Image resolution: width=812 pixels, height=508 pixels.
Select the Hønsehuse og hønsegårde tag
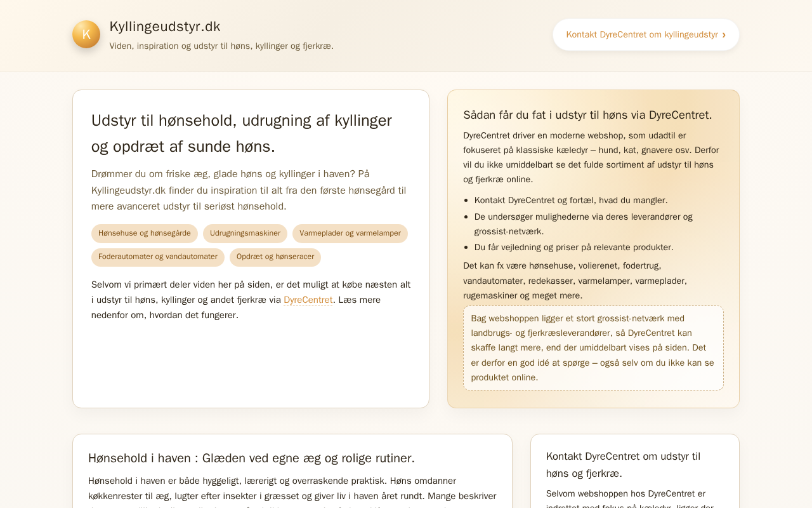[x=145, y=234]
